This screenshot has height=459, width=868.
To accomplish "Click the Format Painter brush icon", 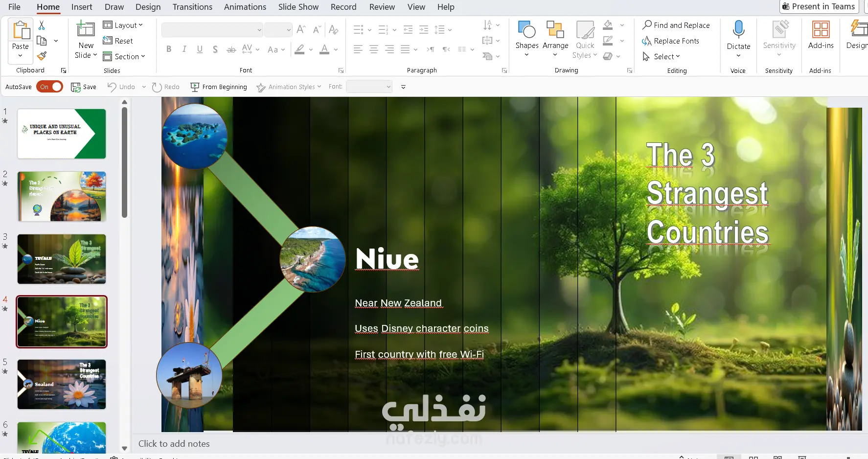I will 42,56.
